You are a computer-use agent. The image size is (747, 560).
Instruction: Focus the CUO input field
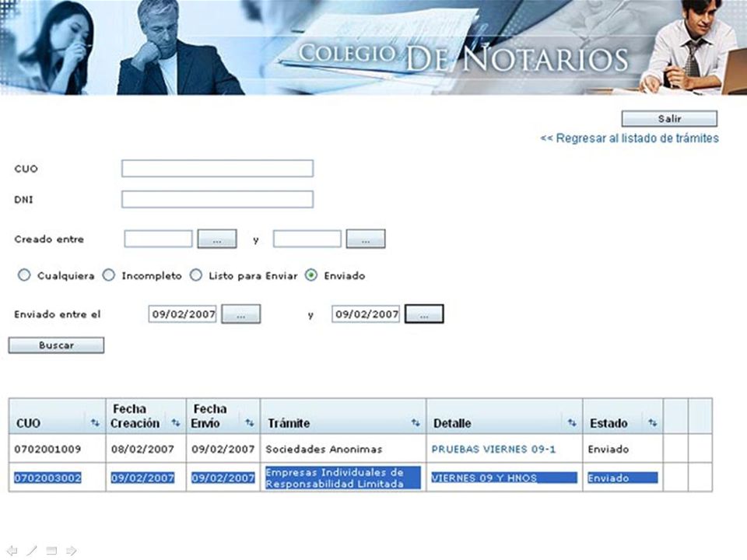pyautogui.click(x=217, y=169)
